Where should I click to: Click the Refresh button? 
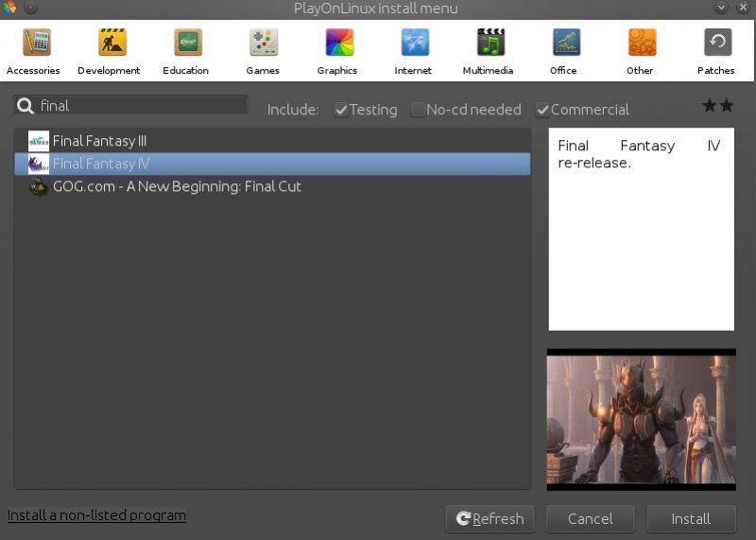click(490, 519)
